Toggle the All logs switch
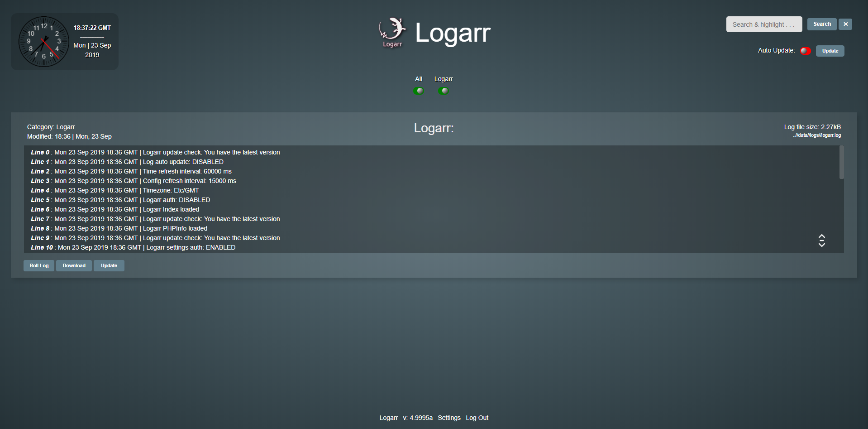 tap(419, 91)
